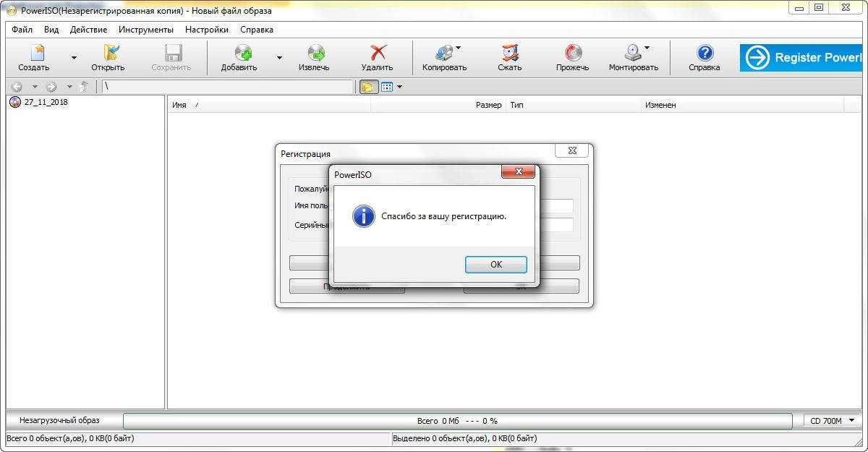Image resolution: width=868 pixels, height=452 pixels.
Task: Expand the Копировать dropdown arrow
Action: pyautogui.click(x=458, y=48)
